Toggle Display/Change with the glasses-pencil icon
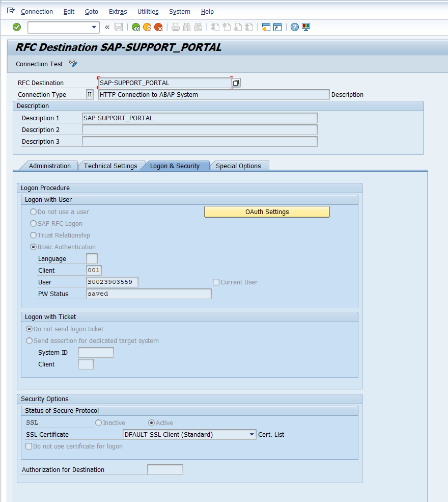This screenshot has width=448, height=502. [x=73, y=64]
